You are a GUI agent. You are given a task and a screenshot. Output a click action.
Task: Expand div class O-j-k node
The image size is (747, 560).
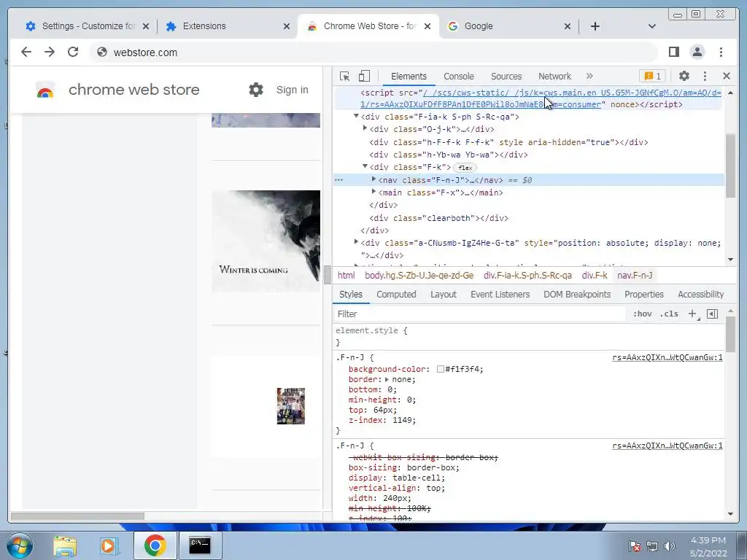coord(365,128)
